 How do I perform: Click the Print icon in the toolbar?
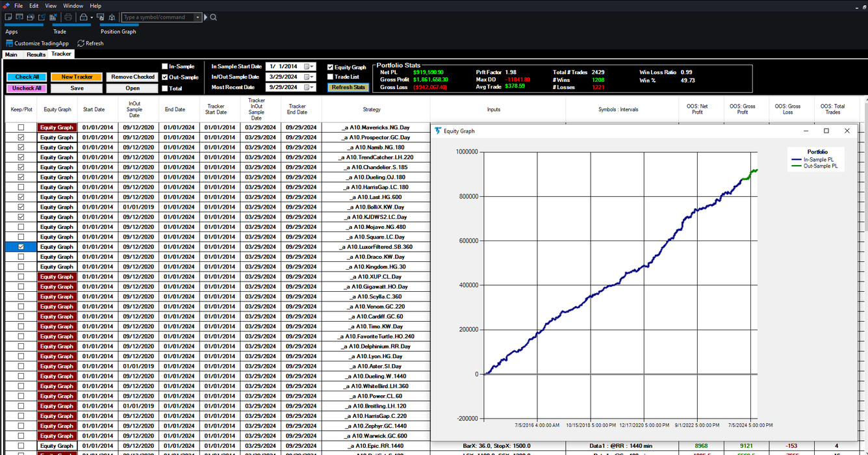tap(68, 17)
